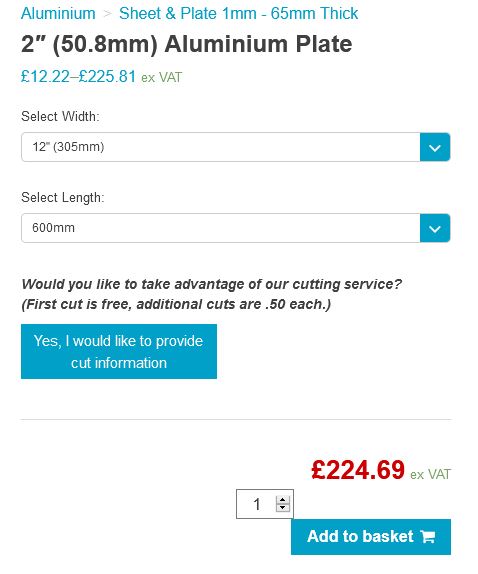Open Sheet & Plate 1mm - 65mm Thick link
The height and width of the screenshot is (574, 478).
[239, 14]
